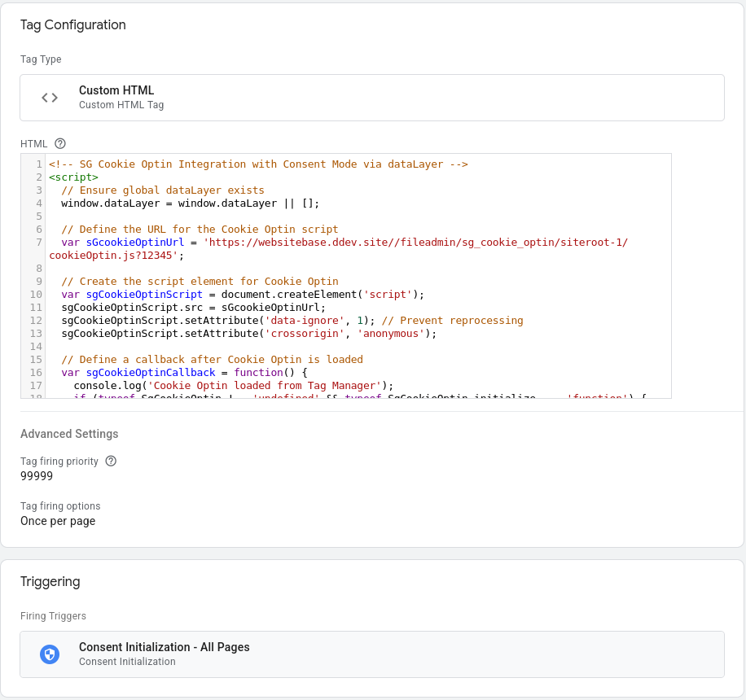Click the Custom HTML code brackets icon
This screenshot has width=746, height=700.
coord(50,96)
